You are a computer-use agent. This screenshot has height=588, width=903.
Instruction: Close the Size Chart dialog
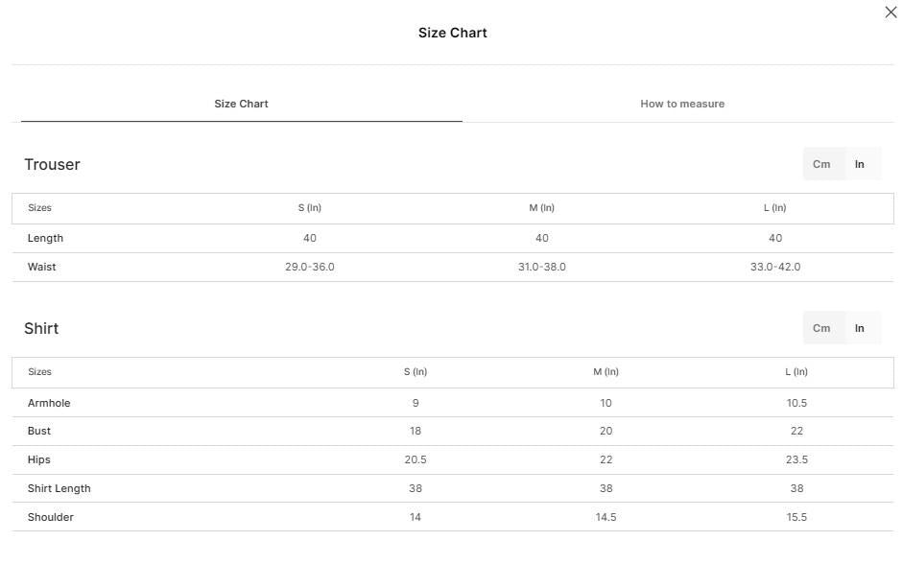pyautogui.click(x=891, y=12)
